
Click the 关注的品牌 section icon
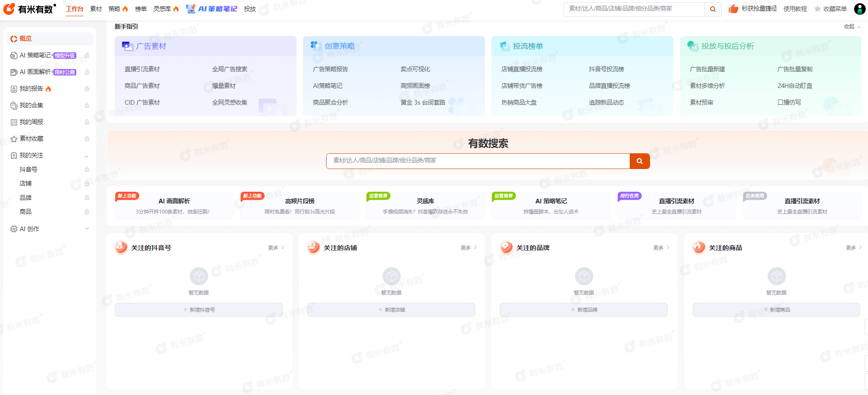pos(506,247)
